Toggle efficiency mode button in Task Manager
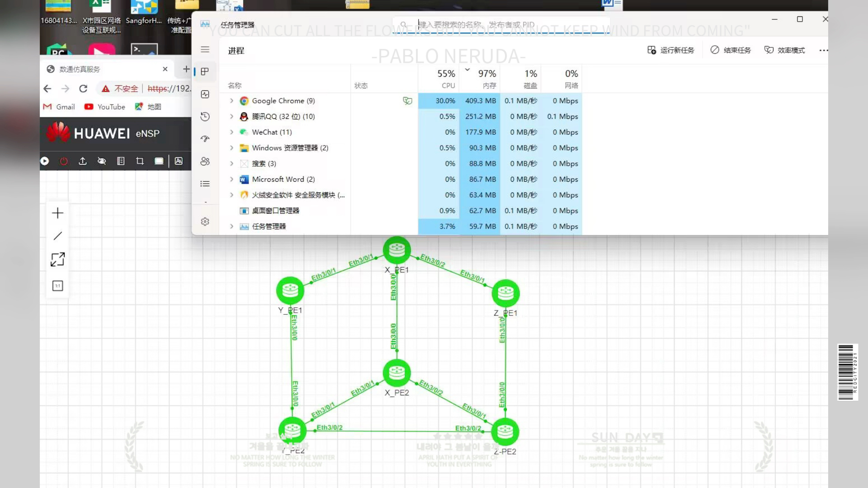The height and width of the screenshot is (488, 868). (x=784, y=50)
